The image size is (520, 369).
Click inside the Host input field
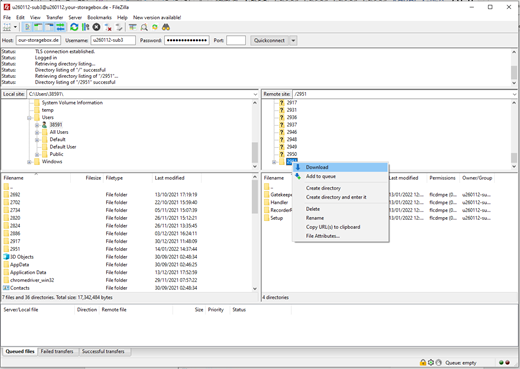click(x=38, y=40)
